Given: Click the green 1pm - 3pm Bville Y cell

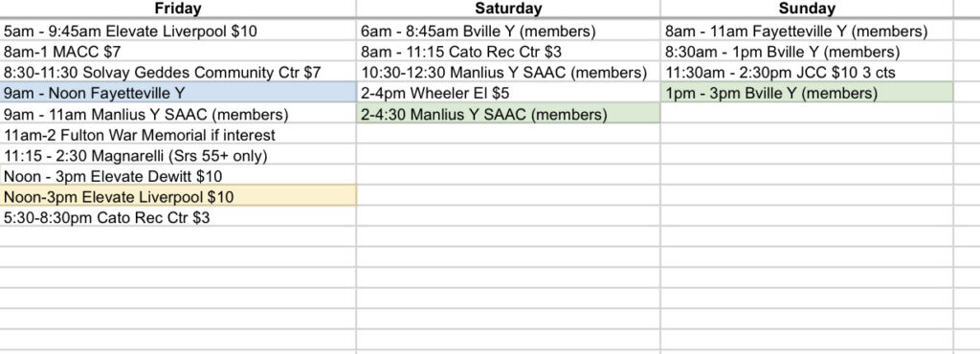Looking at the screenshot, I should [807, 93].
